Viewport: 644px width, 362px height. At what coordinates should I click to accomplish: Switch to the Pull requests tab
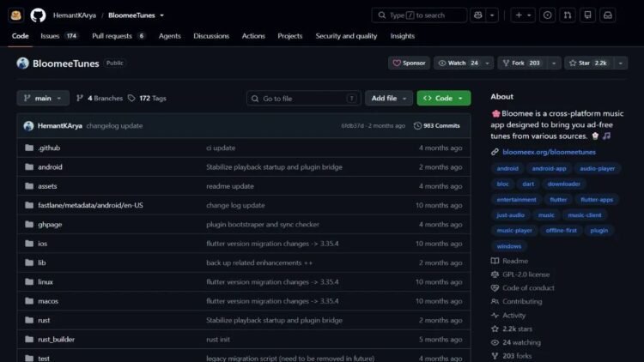pos(118,36)
